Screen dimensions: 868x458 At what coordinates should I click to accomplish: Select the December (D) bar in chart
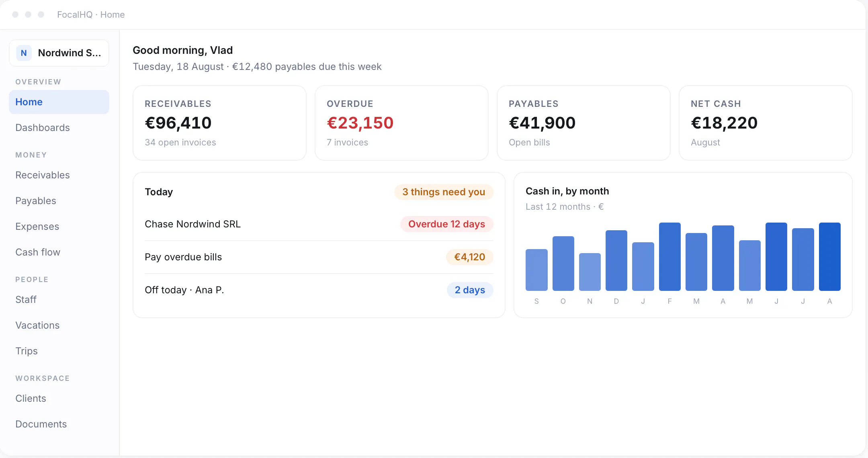tap(616, 260)
